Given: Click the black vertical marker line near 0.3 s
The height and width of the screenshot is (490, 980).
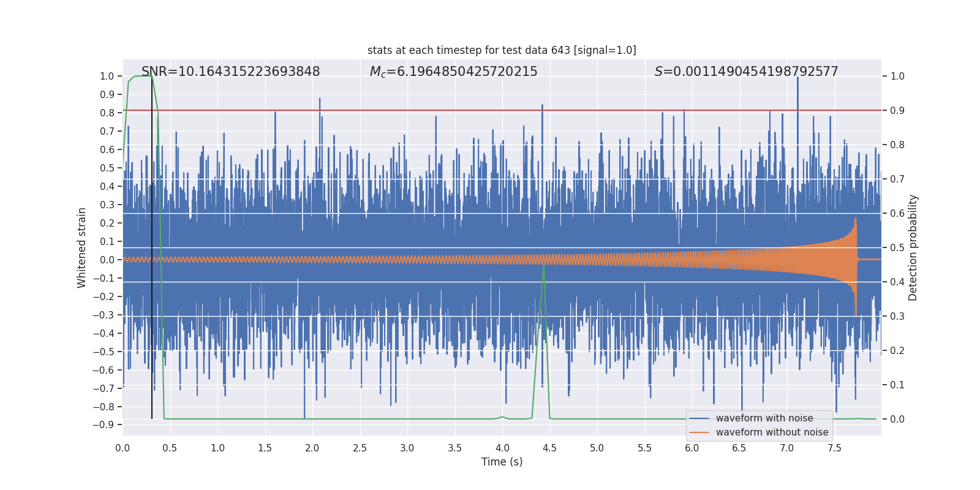Looking at the screenshot, I should 152,245.
